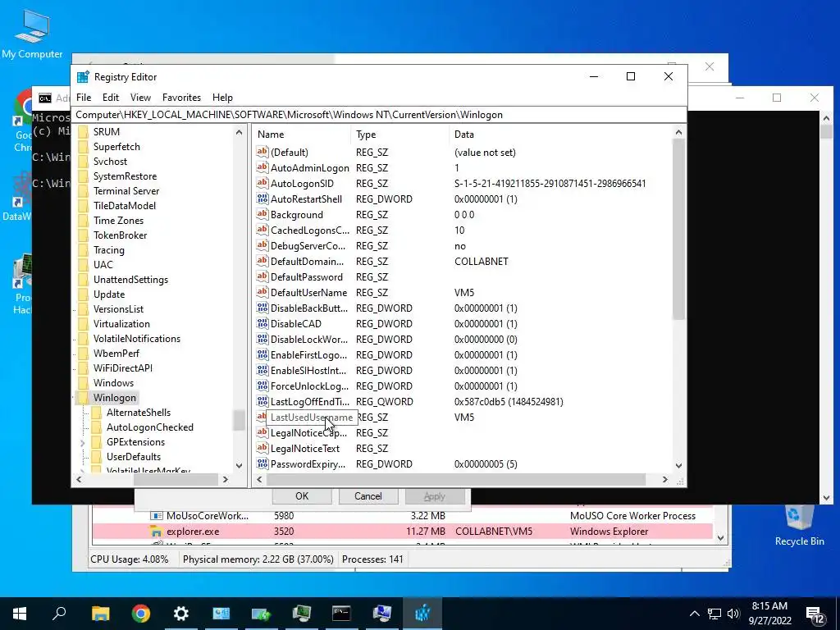840x630 pixels.
Task: Click the DefaultDomain... value icon
Action: tap(262, 262)
